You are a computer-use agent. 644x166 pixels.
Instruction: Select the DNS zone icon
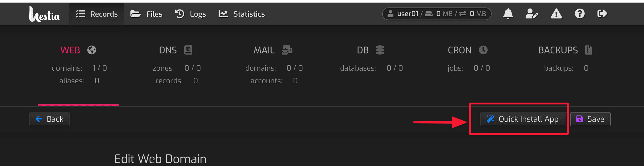188,49
